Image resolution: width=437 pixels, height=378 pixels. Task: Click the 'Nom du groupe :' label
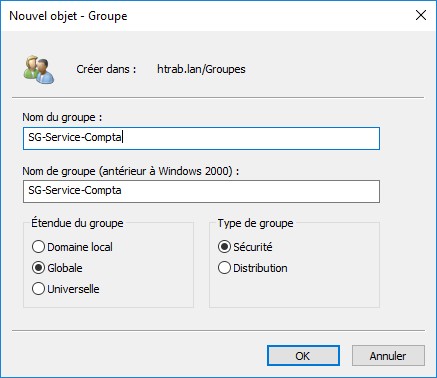pos(62,117)
